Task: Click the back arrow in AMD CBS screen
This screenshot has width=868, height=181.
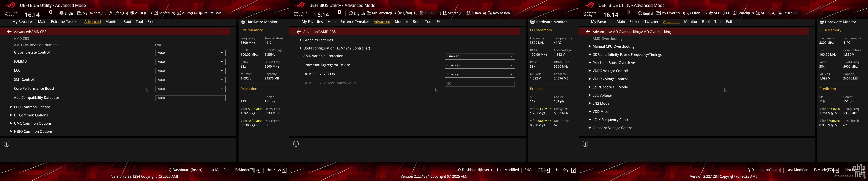Action: pyautogui.click(x=9, y=32)
